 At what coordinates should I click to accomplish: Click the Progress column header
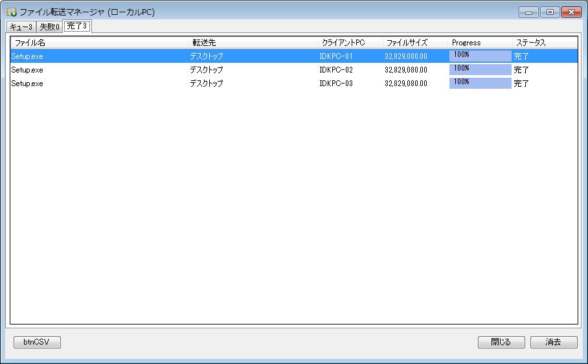[x=480, y=43]
